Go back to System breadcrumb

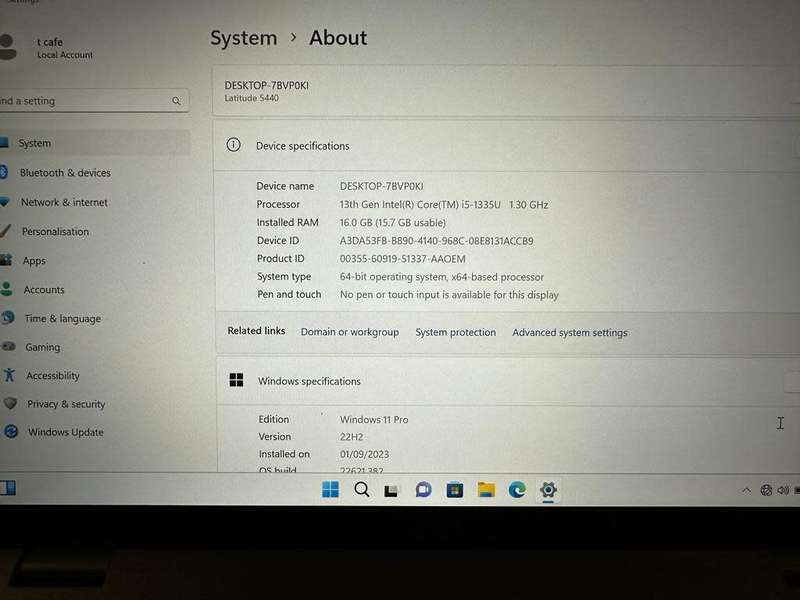(x=243, y=38)
